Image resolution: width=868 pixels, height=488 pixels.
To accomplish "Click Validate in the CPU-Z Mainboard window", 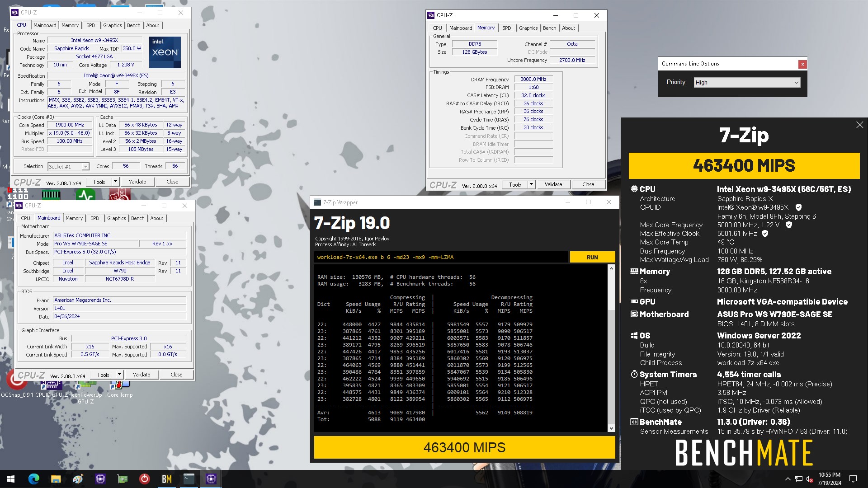I will point(142,375).
